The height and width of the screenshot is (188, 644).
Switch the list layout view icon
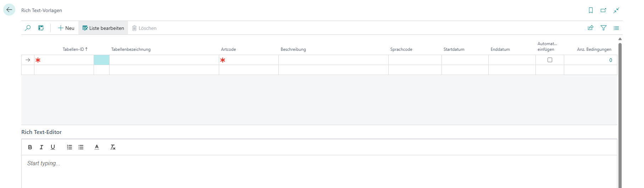click(x=616, y=28)
